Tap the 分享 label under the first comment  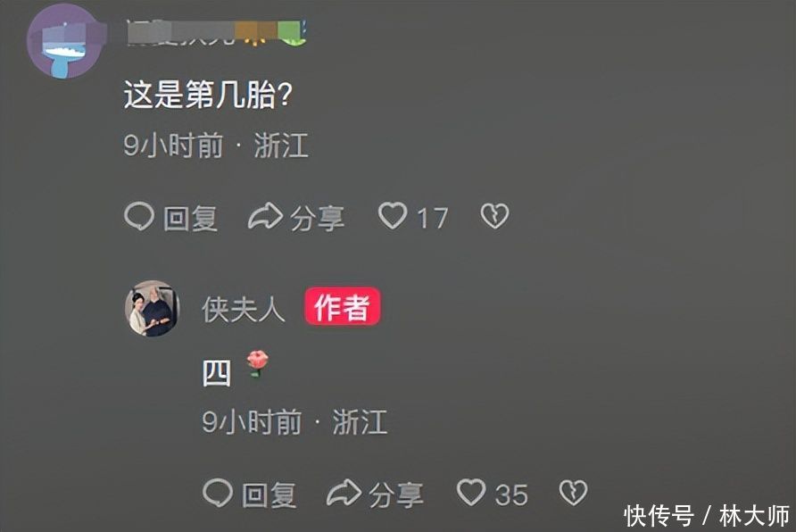click(x=318, y=219)
